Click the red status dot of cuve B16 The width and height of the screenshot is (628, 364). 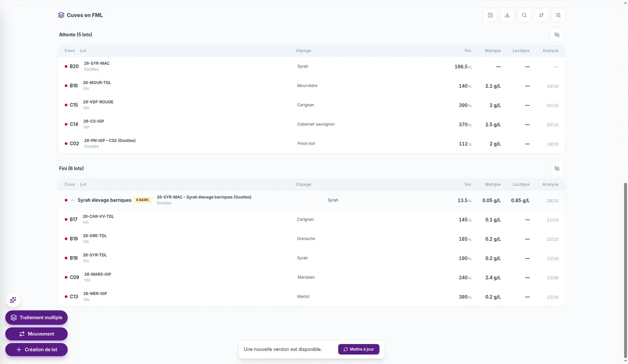tap(66, 86)
